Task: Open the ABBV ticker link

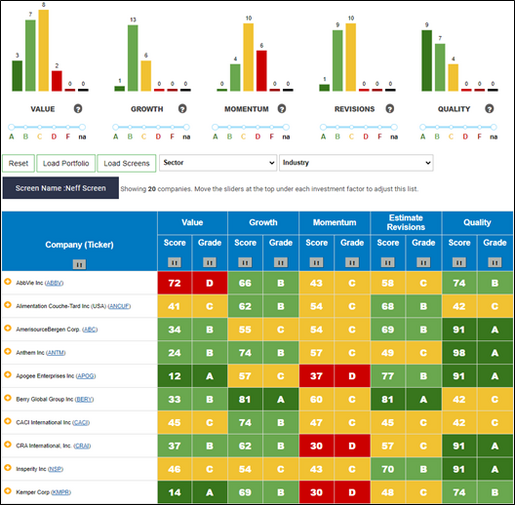Action: coord(54,283)
